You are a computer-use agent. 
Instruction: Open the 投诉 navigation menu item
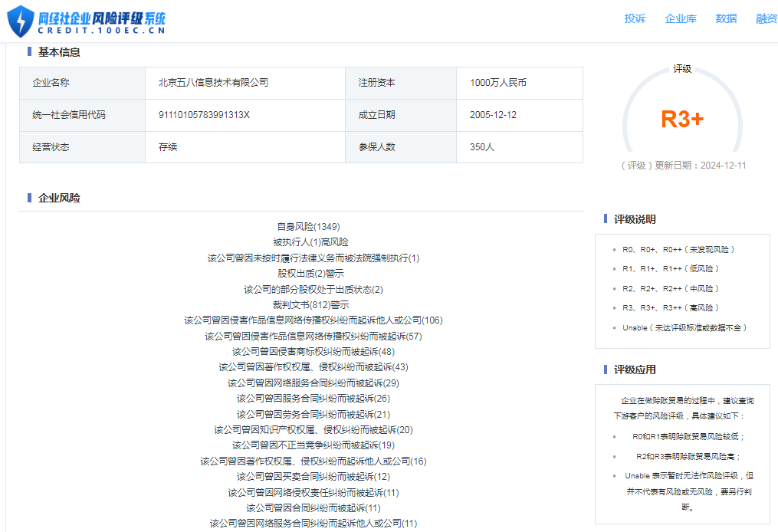pos(635,19)
